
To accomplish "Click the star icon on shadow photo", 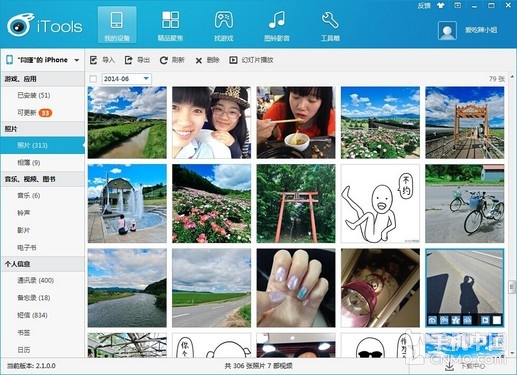I will click(455, 320).
